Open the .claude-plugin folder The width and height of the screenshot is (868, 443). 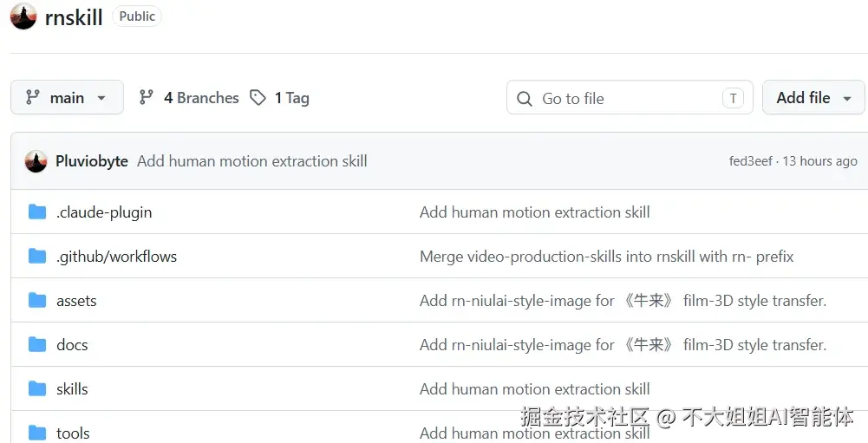(104, 212)
